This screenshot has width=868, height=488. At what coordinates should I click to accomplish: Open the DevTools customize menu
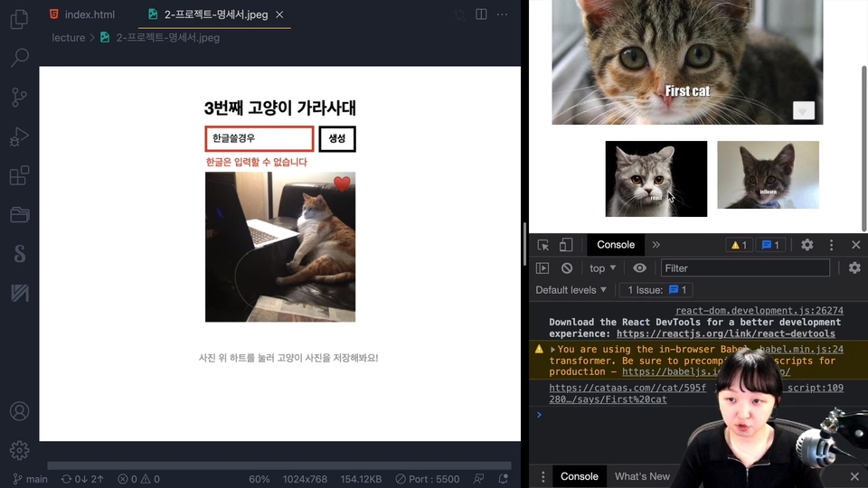coord(831,245)
